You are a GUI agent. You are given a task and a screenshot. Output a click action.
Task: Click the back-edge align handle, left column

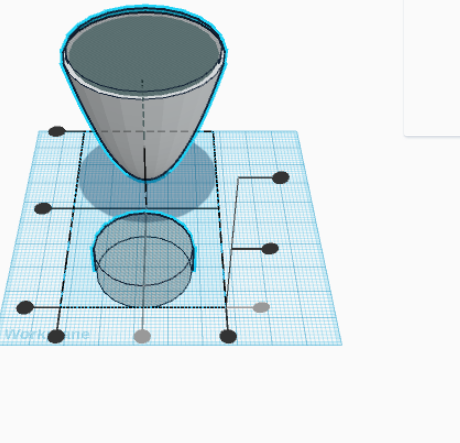(x=57, y=131)
